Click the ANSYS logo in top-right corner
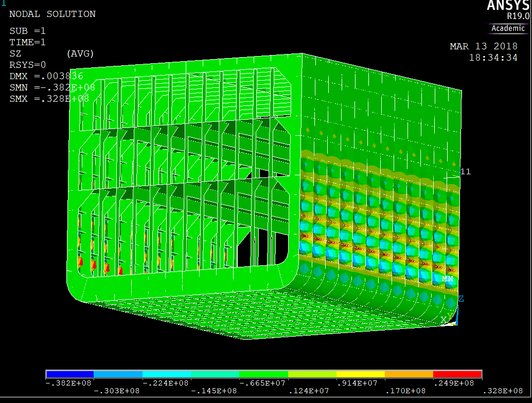This screenshot has width=532, height=403. point(508,6)
